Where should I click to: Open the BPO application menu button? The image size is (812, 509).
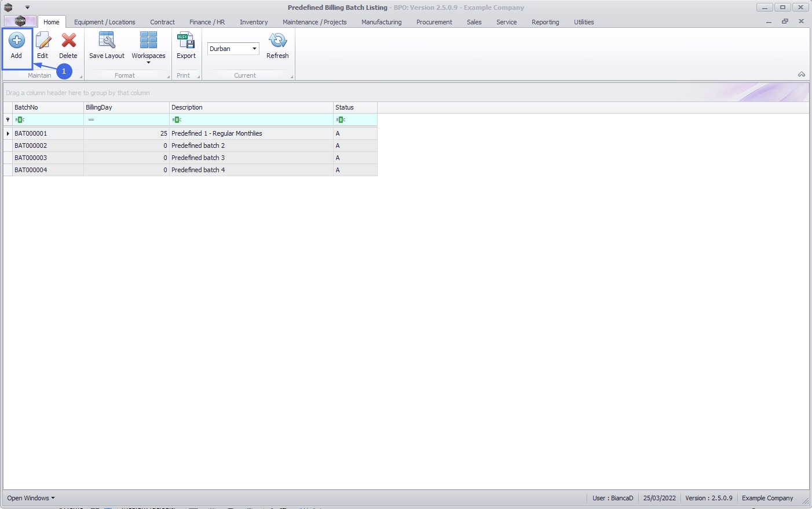pyautogui.click(x=20, y=22)
